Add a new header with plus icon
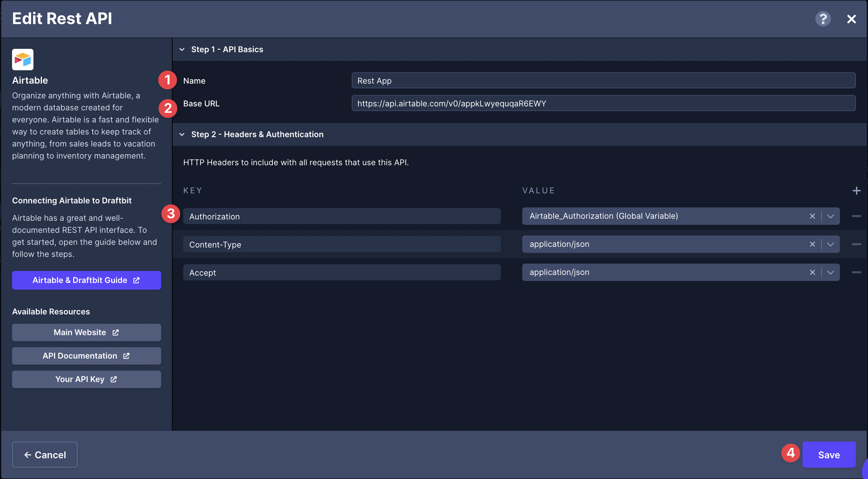This screenshot has height=479, width=868. (856, 191)
